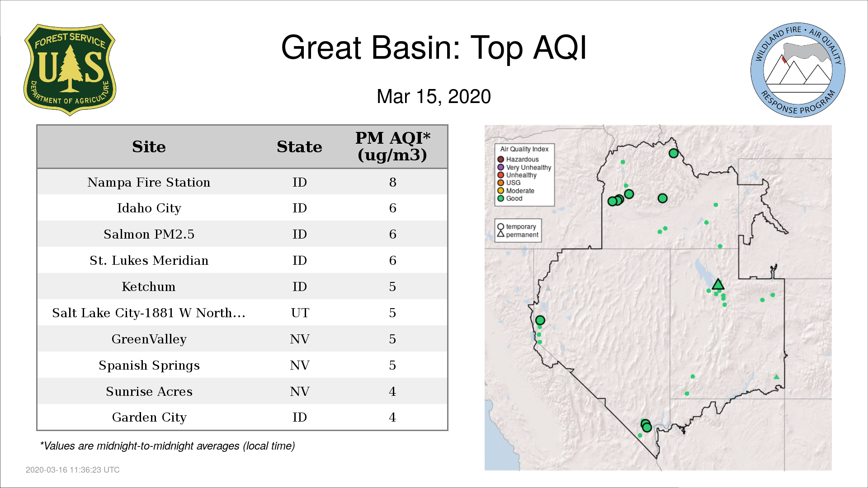
Task: Select the Nampa Fire Station table row
Action: pos(242,182)
